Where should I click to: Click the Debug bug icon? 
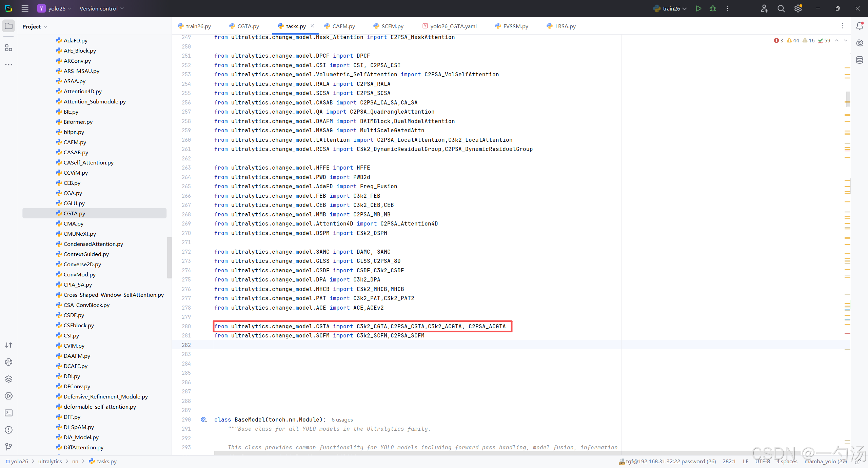click(713, 8)
